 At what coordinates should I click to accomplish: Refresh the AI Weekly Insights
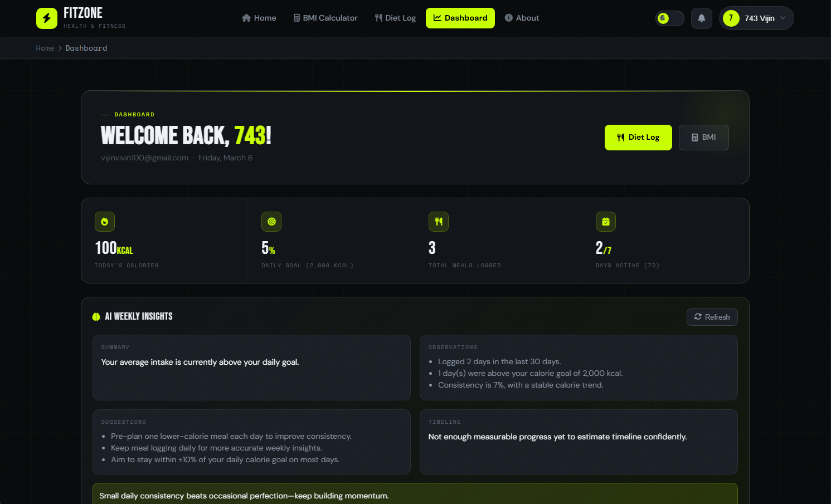click(x=712, y=317)
